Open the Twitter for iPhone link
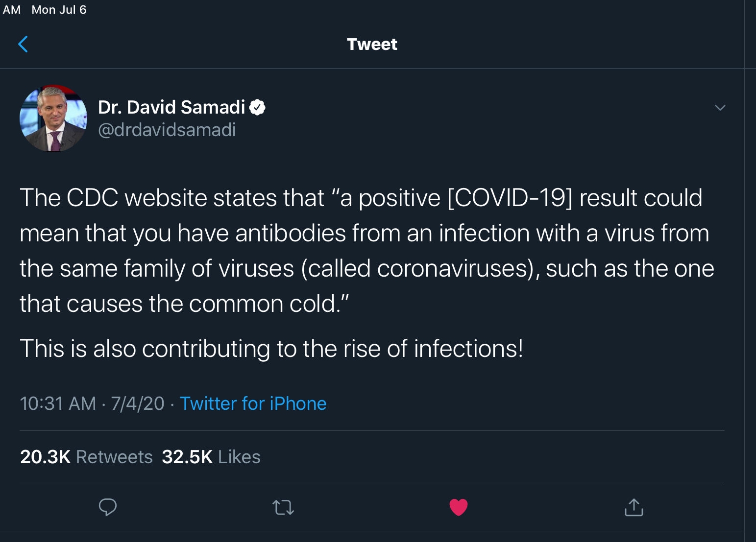 click(x=253, y=403)
